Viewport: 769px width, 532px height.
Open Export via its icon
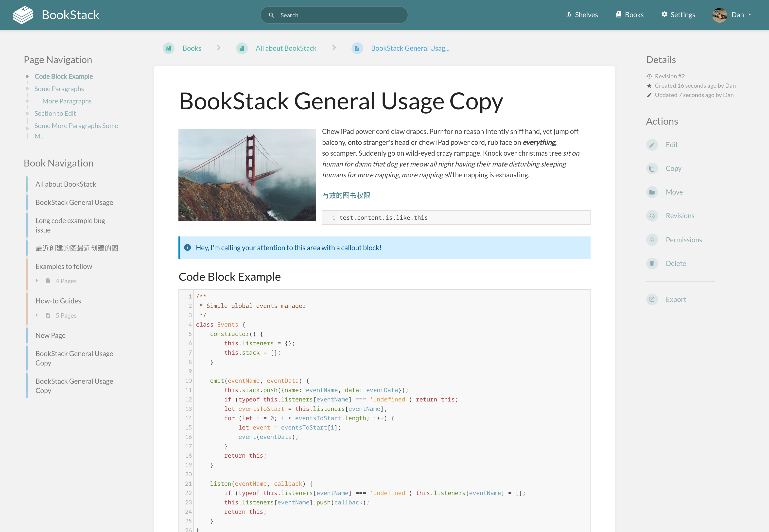click(652, 299)
